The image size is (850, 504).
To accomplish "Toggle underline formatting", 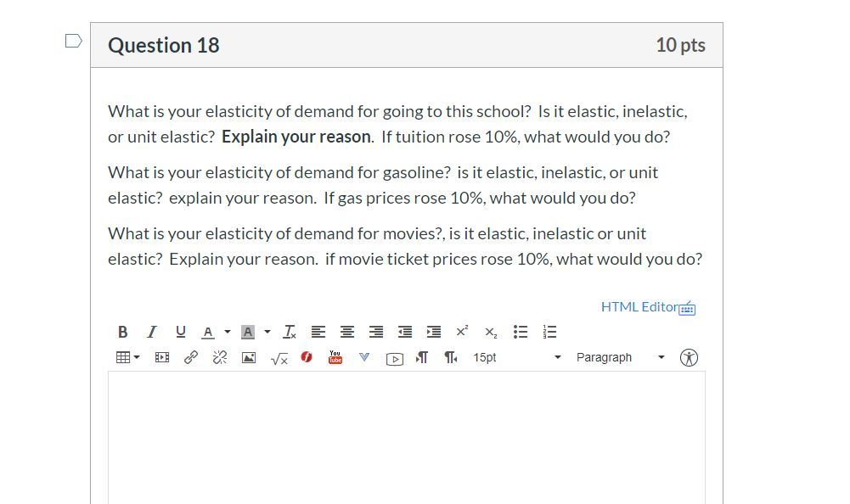I will point(180,331).
